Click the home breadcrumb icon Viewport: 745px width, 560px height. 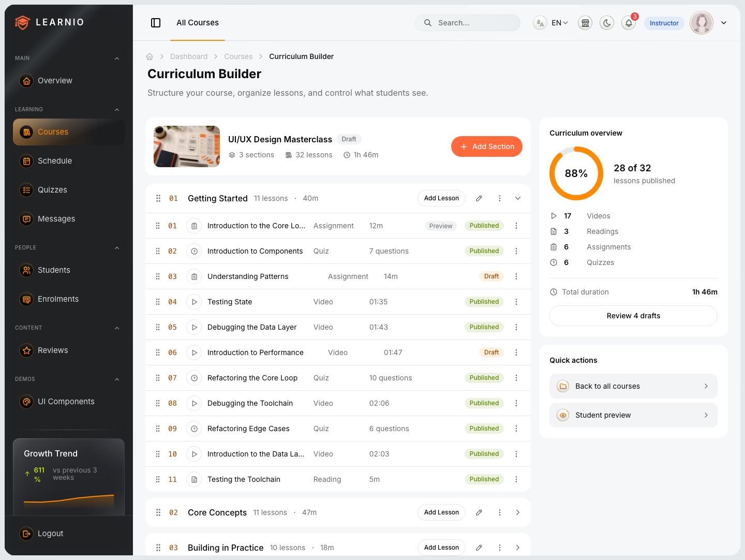tap(150, 56)
